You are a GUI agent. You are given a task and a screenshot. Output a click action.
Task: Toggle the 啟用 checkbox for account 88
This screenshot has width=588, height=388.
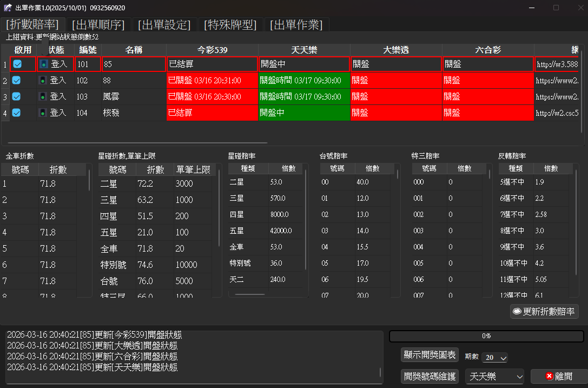tap(17, 80)
